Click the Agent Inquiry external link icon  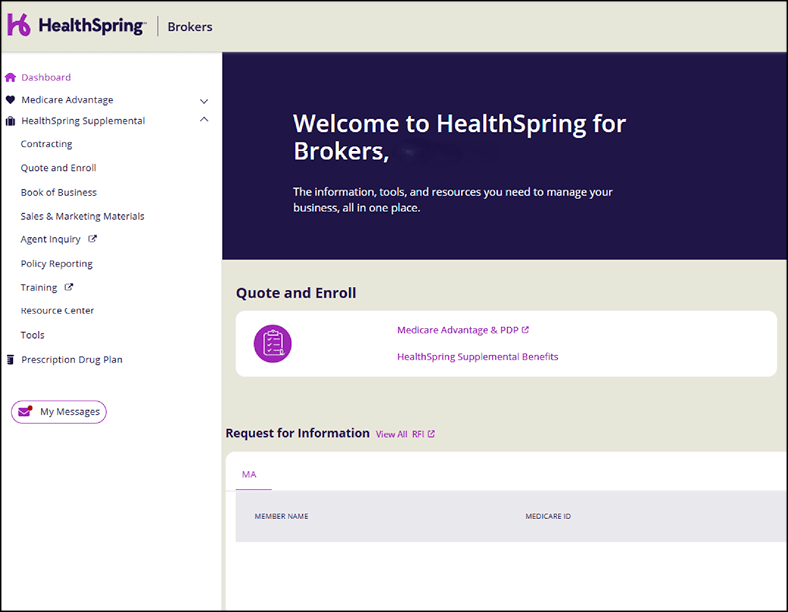[92, 239]
